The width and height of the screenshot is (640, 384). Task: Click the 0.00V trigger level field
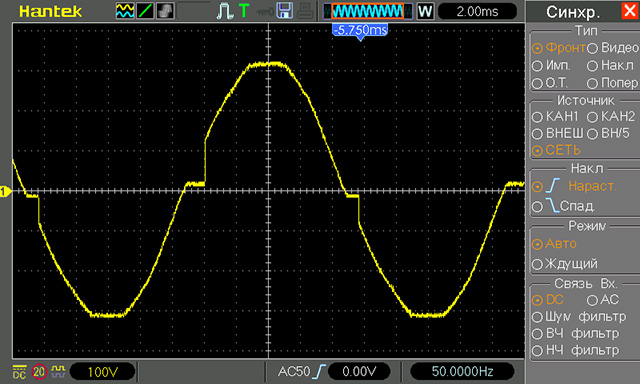click(x=359, y=371)
